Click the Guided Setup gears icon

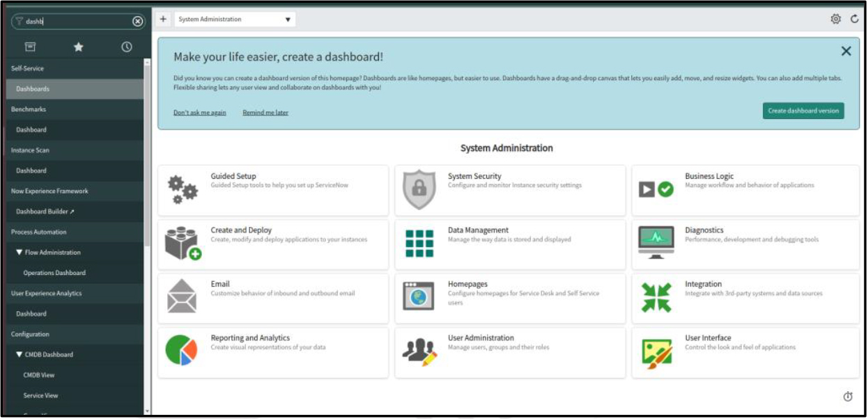pyautogui.click(x=183, y=189)
